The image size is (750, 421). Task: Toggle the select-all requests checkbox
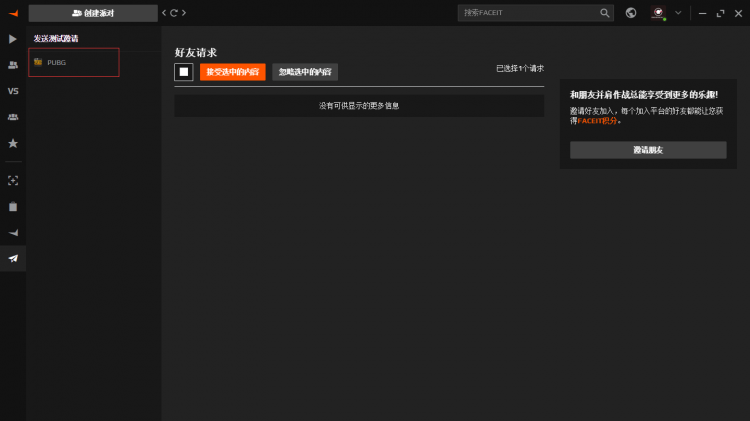point(184,72)
